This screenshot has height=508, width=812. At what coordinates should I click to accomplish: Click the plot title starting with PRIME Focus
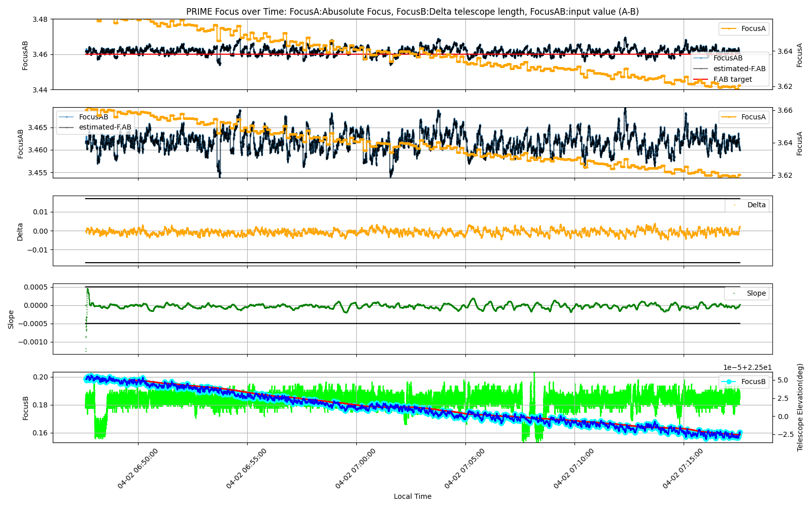tap(412, 11)
